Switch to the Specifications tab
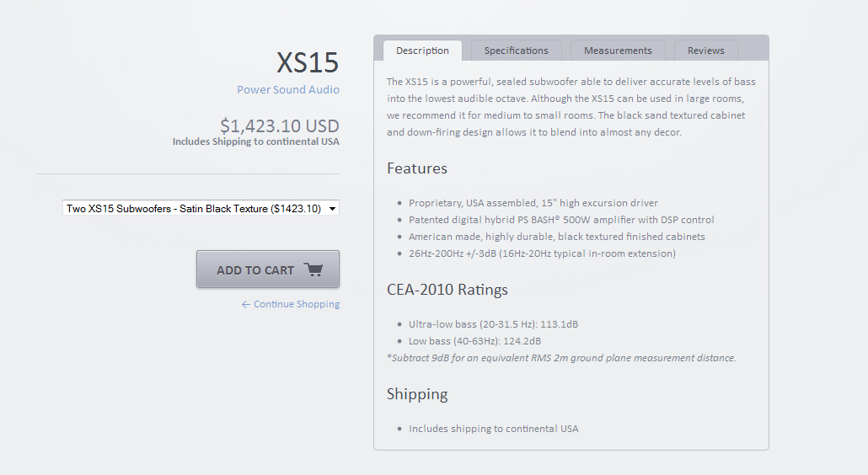This screenshot has width=868, height=475. 516,51
